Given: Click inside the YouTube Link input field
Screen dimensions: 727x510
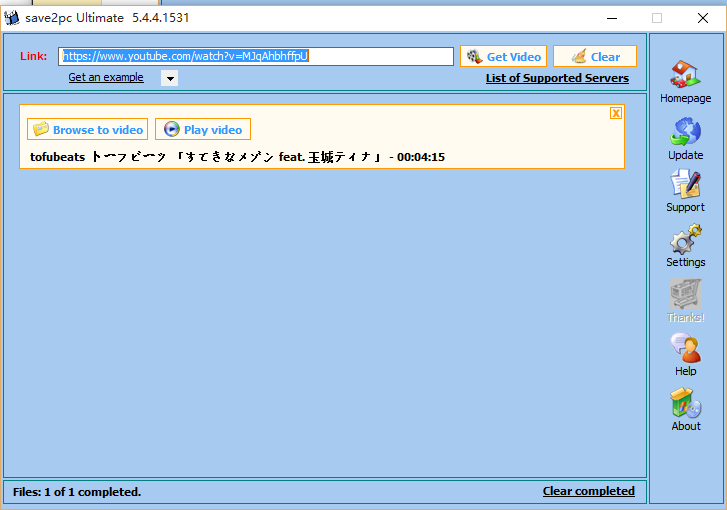Looking at the screenshot, I should (x=255, y=57).
